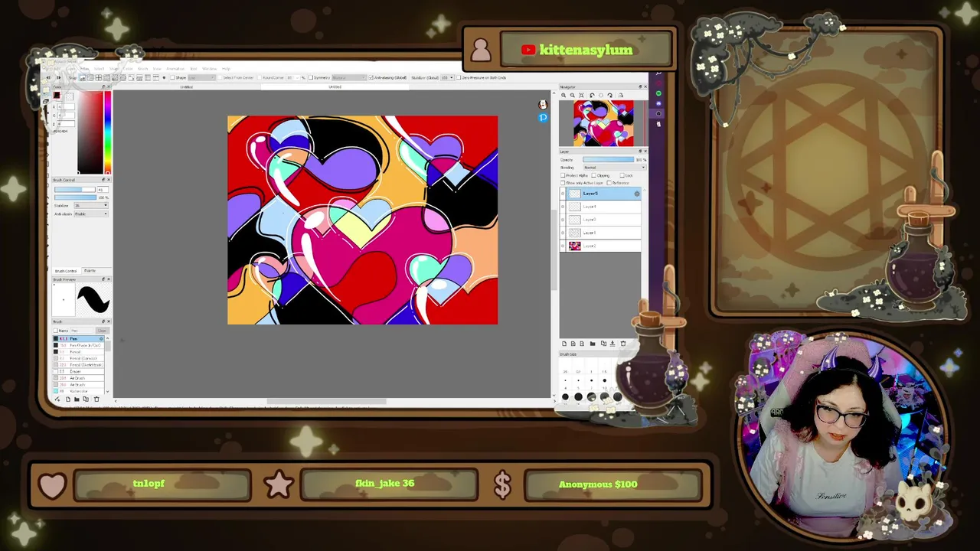Viewport: 980px width, 551px height.
Task: Adjust the brush size slider
Action: 75,189
